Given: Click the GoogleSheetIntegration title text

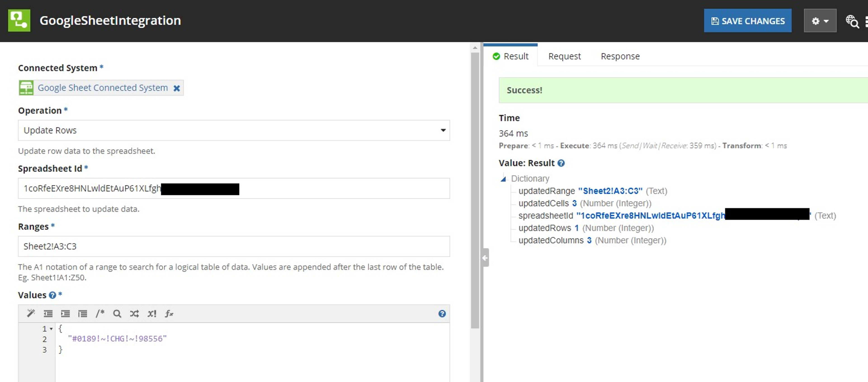Looking at the screenshot, I should click(110, 21).
